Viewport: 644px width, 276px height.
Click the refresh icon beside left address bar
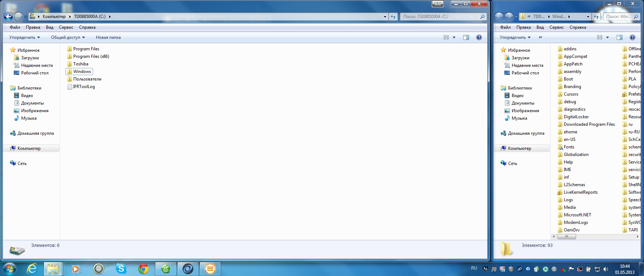coord(393,17)
